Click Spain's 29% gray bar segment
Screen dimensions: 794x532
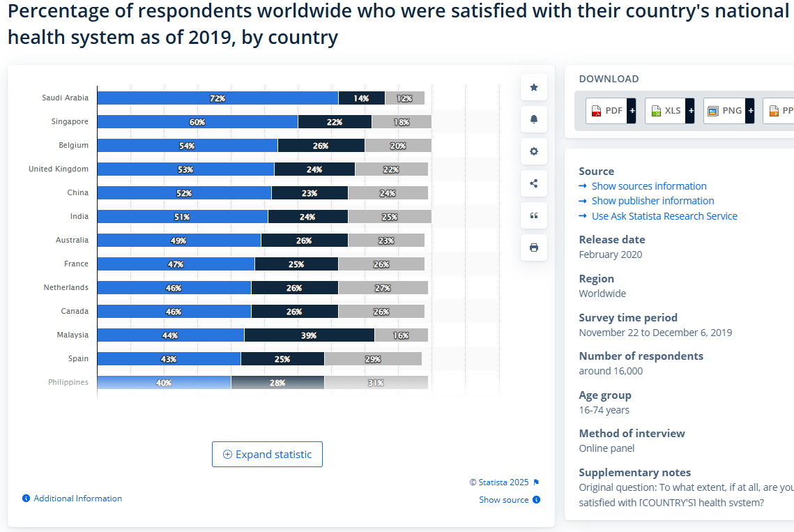tap(372, 359)
